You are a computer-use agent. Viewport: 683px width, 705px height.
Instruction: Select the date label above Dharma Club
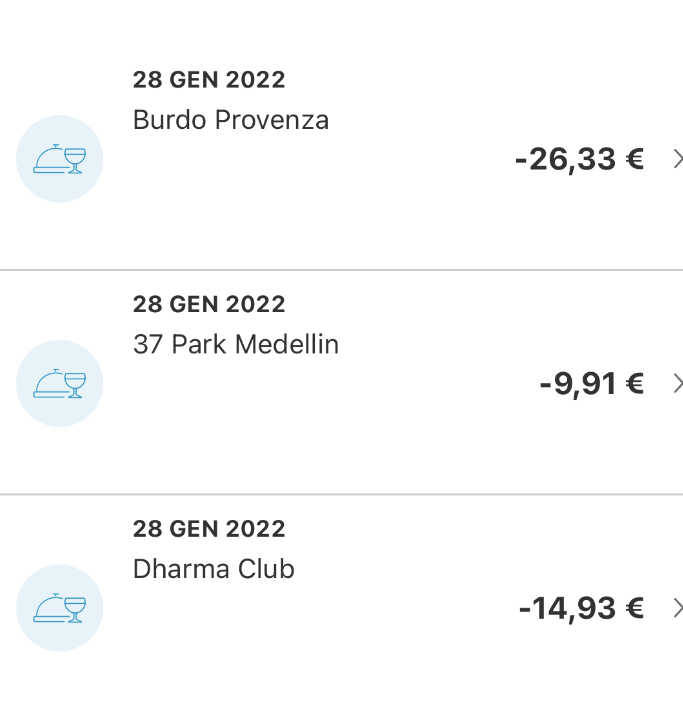click(209, 529)
